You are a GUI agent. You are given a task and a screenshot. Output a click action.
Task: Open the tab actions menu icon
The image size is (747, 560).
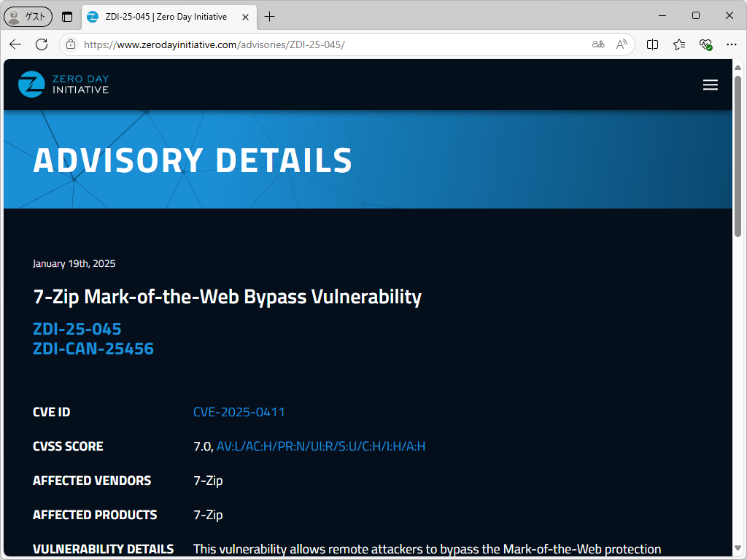[67, 17]
